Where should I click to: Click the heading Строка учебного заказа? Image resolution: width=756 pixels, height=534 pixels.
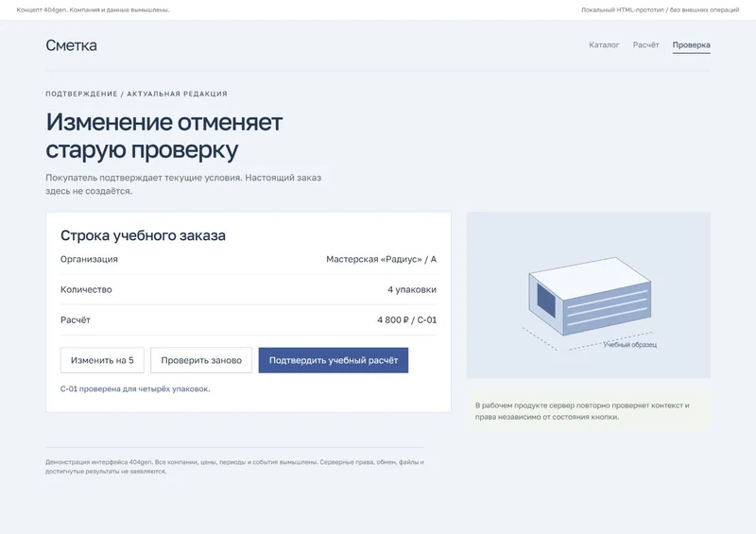(x=143, y=235)
